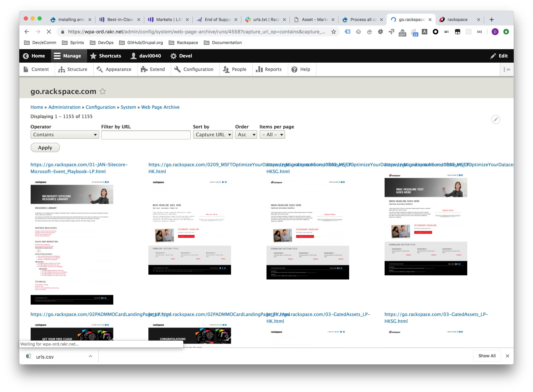The height and width of the screenshot is (392, 533).
Task: Click the curly braces extension icon
Action: [x=479, y=31]
